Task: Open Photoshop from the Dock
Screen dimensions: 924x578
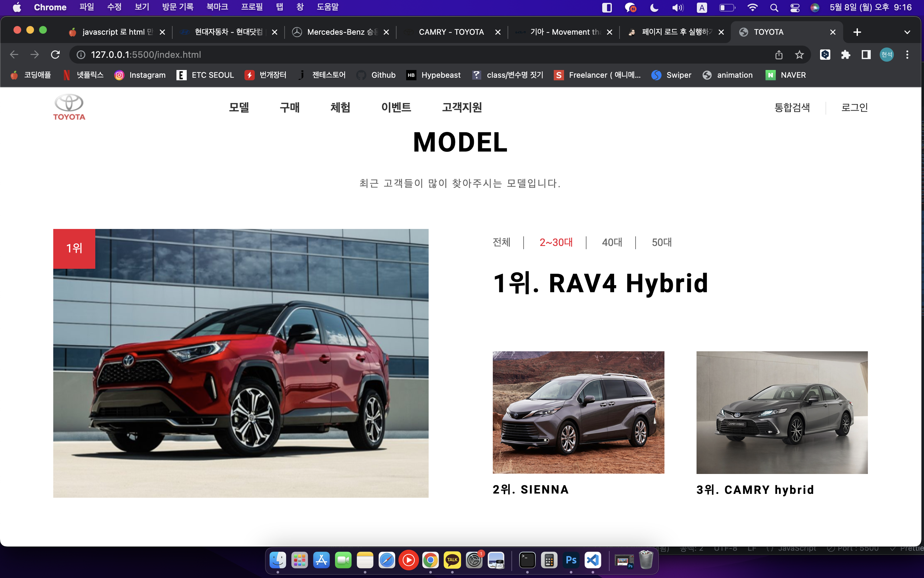Action: click(x=571, y=560)
